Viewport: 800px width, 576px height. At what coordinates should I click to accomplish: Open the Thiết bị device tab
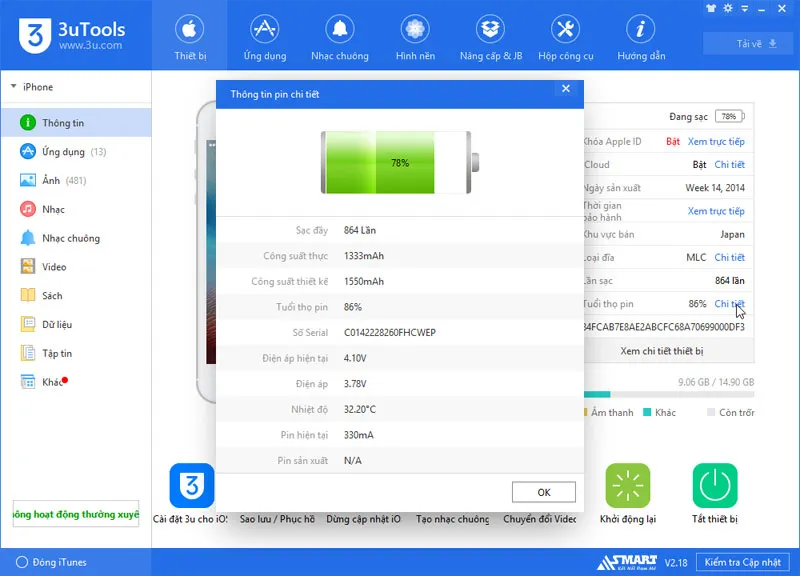click(x=190, y=37)
